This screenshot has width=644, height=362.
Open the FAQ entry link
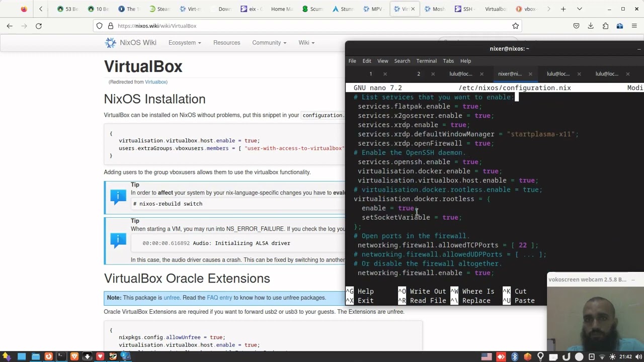[x=219, y=298]
